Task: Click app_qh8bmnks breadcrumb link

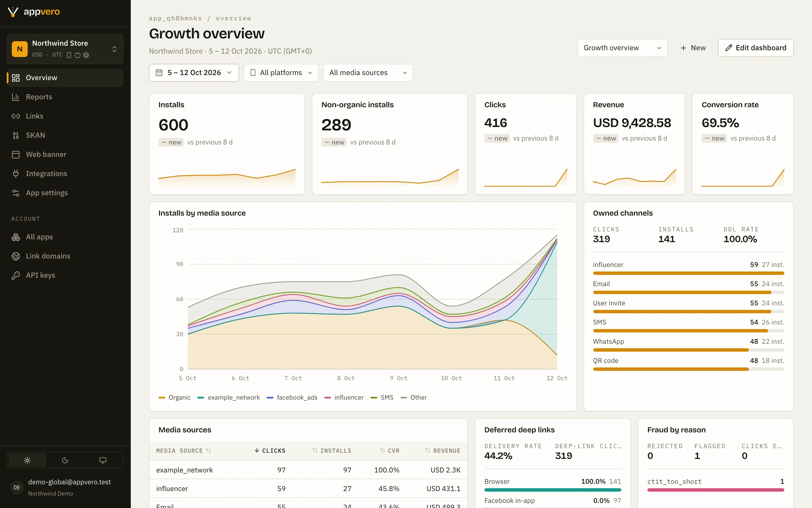Action: [175, 18]
